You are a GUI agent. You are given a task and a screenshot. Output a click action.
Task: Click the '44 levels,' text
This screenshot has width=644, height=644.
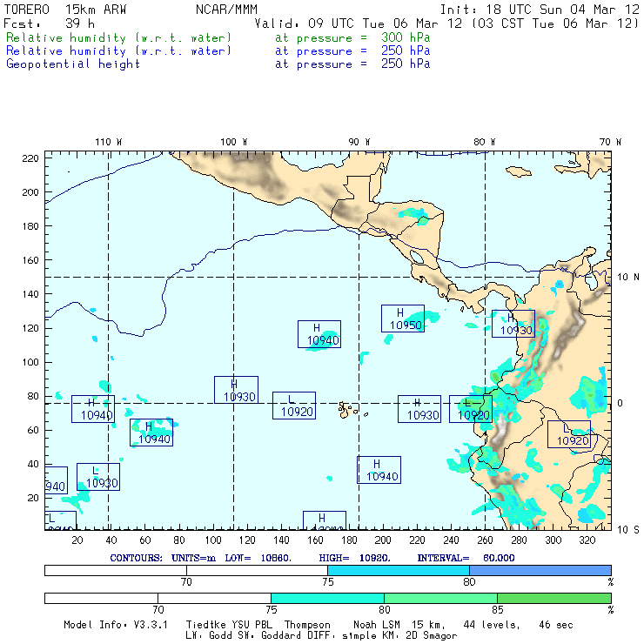(492, 625)
